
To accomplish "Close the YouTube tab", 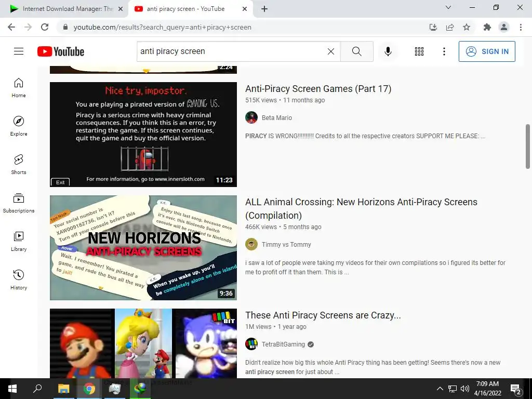I will 245,9.
